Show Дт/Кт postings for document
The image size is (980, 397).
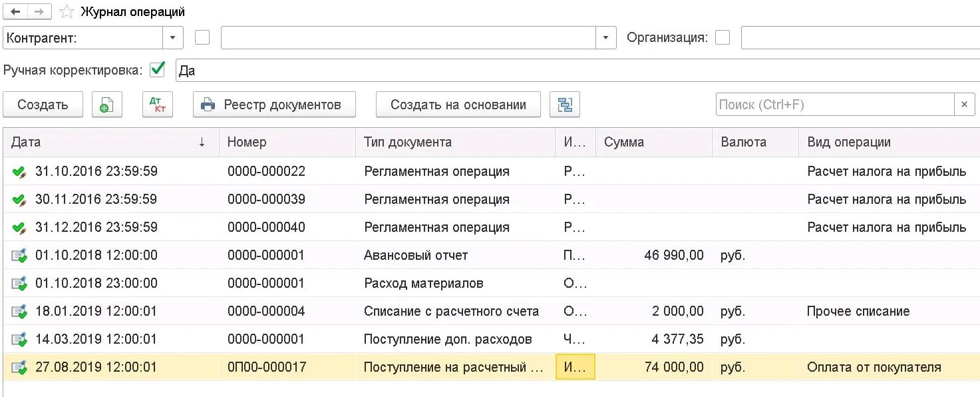(158, 105)
